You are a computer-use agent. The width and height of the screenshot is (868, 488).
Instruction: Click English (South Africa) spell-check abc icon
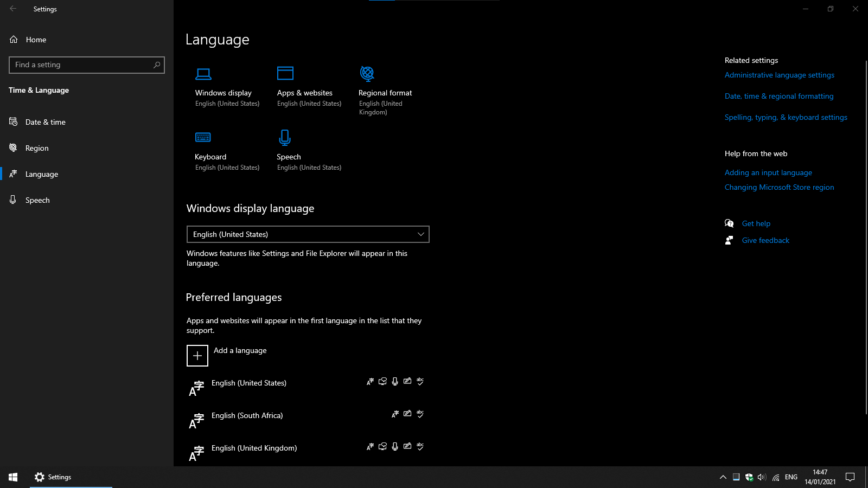pyautogui.click(x=420, y=414)
